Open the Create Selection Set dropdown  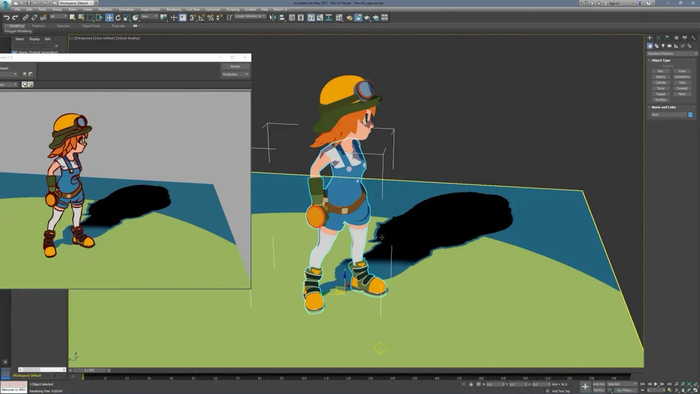250,17
